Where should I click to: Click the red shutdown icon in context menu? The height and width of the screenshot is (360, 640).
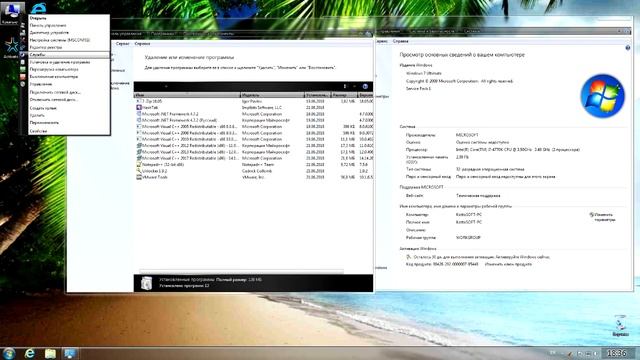point(23,77)
